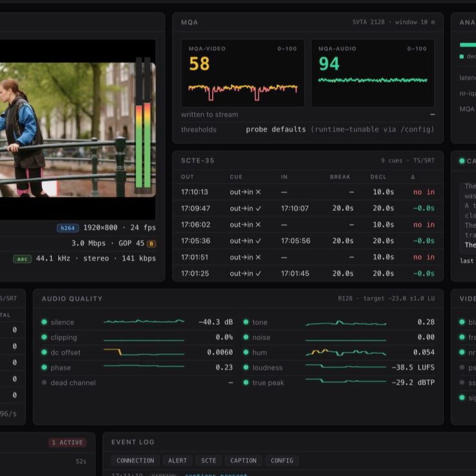Click the 17:10:07 IN time
Screen dimensions: 476x476
click(x=294, y=208)
